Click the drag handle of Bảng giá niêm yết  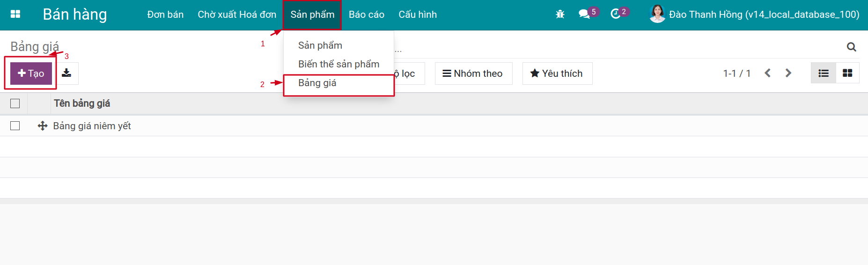tap(43, 126)
